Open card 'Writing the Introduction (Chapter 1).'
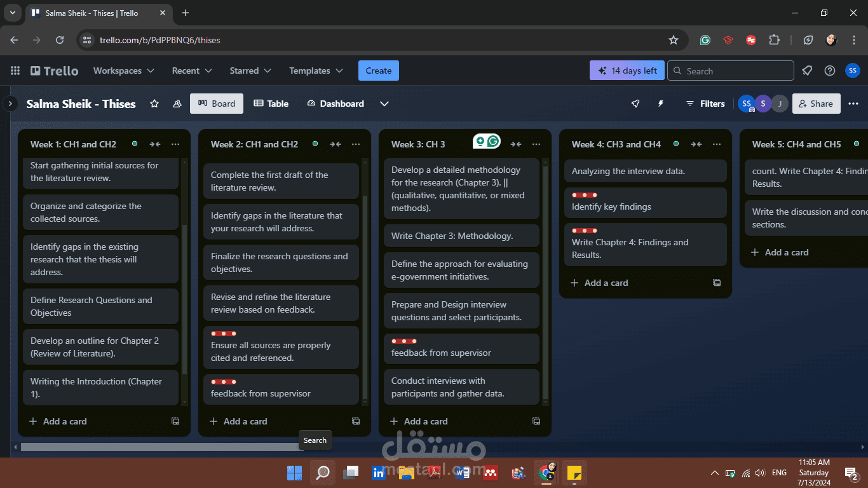The height and width of the screenshot is (488, 868). coord(100,388)
